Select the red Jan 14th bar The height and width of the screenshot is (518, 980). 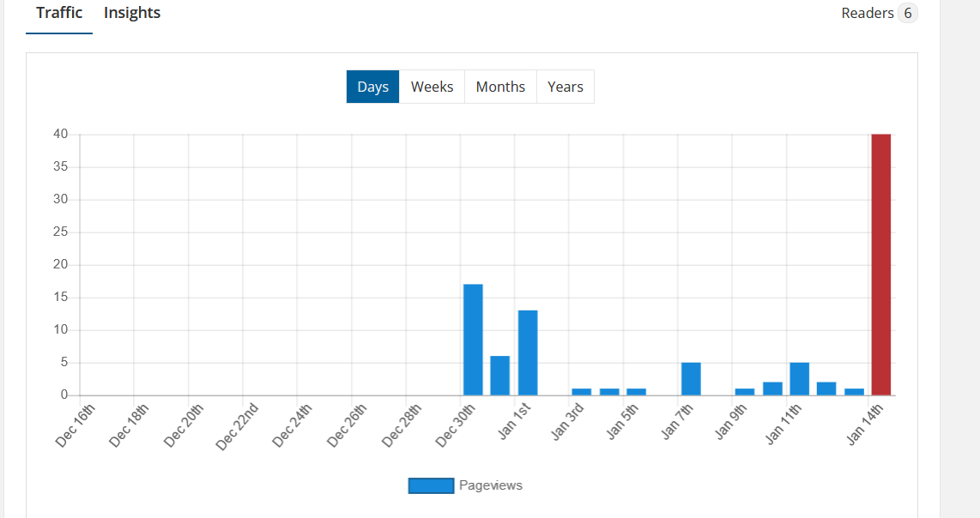[x=880, y=264]
